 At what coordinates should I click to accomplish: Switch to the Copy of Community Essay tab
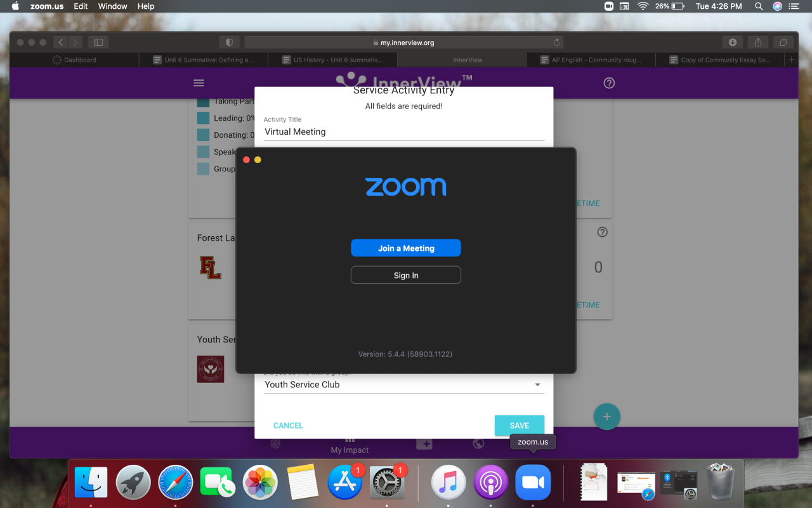pos(720,60)
